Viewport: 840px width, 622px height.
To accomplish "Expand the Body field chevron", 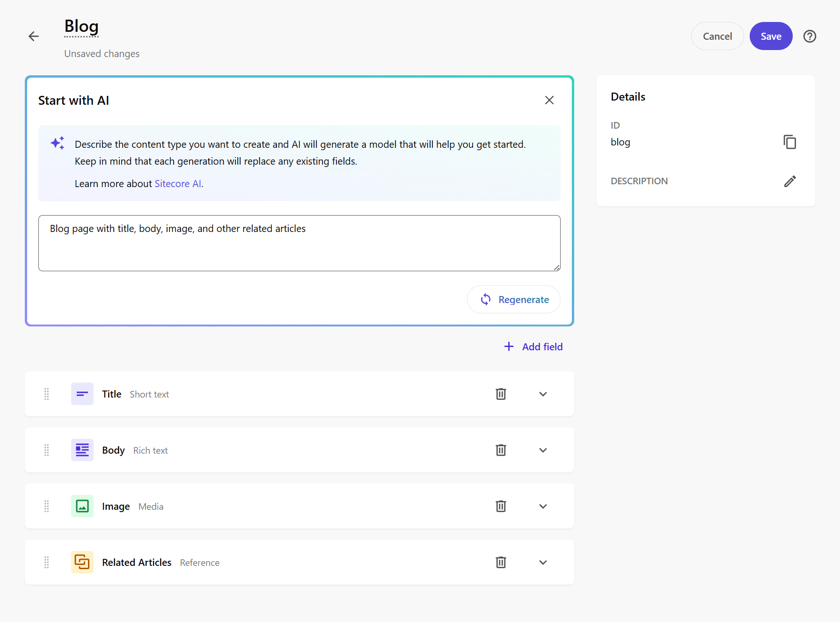I will (543, 450).
